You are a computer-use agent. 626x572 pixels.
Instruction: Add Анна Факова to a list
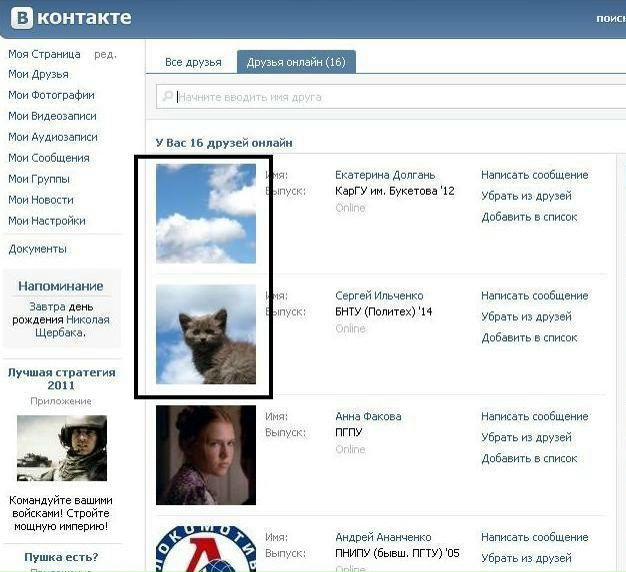click(529, 459)
